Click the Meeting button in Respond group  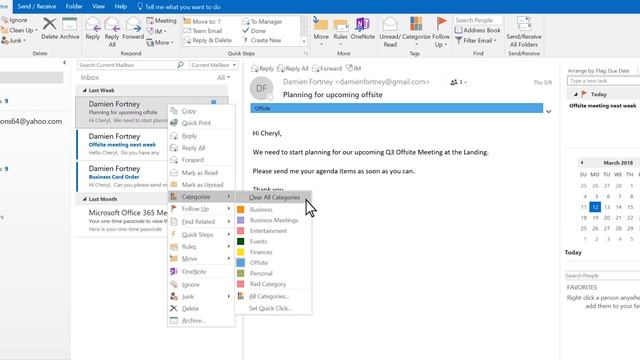click(x=162, y=20)
